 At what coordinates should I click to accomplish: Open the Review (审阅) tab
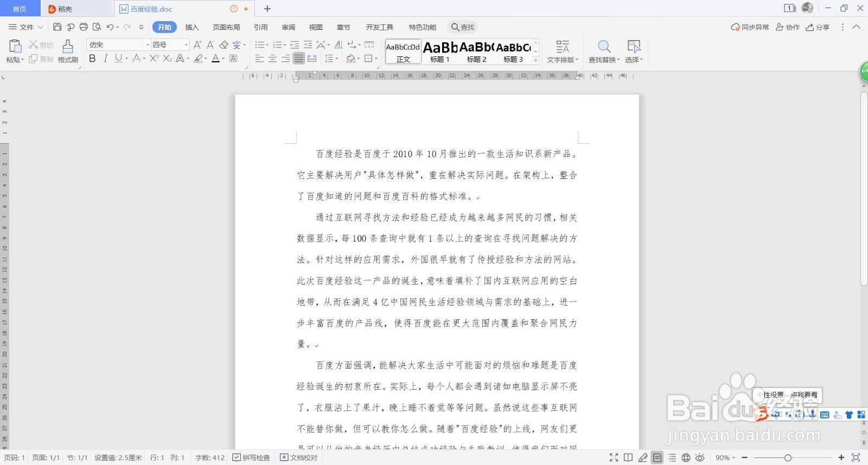(289, 27)
